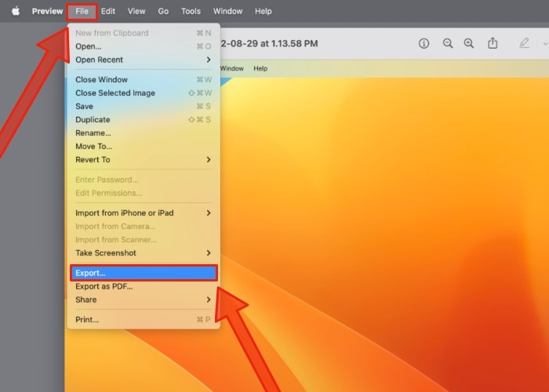Viewport: 549px width, 392px height.
Task: Open the Apple menu
Action: coord(16,11)
